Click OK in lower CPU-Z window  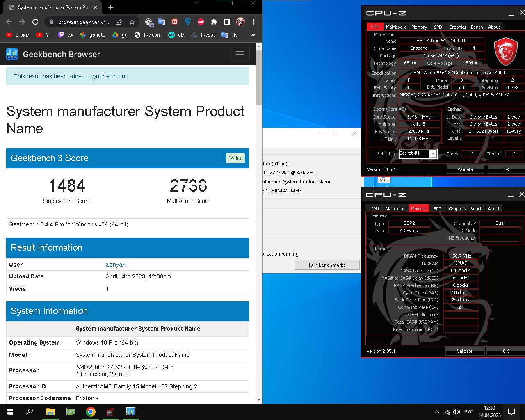click(506, 351)
